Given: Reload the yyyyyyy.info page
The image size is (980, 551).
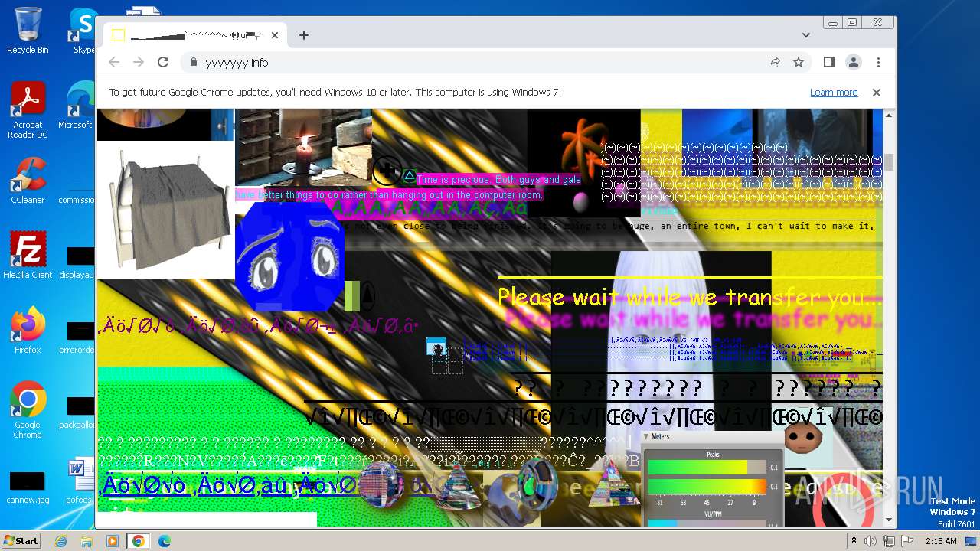Looking at the screenshot, I should tap(163, 62).
